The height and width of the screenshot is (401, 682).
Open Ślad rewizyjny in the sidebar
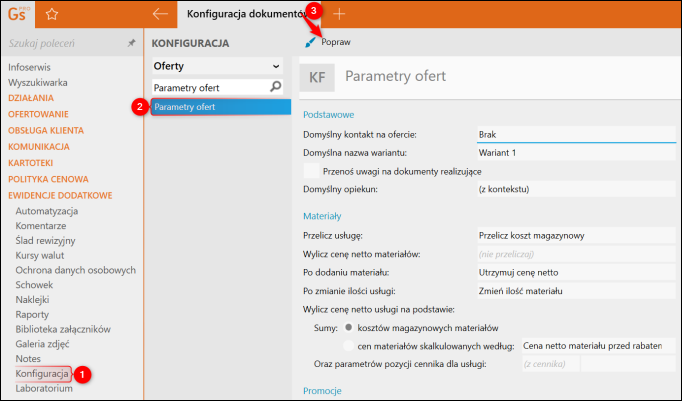45,241
